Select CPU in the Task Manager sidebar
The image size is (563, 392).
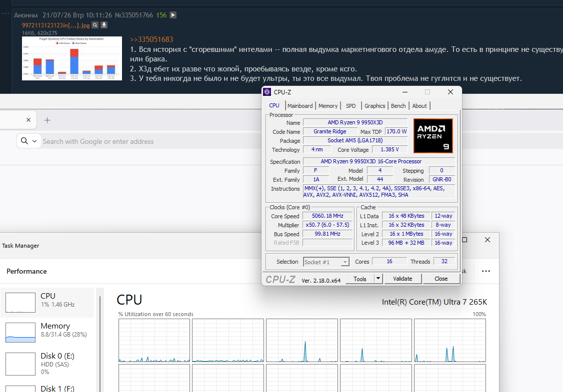click(x=47, y=302)
